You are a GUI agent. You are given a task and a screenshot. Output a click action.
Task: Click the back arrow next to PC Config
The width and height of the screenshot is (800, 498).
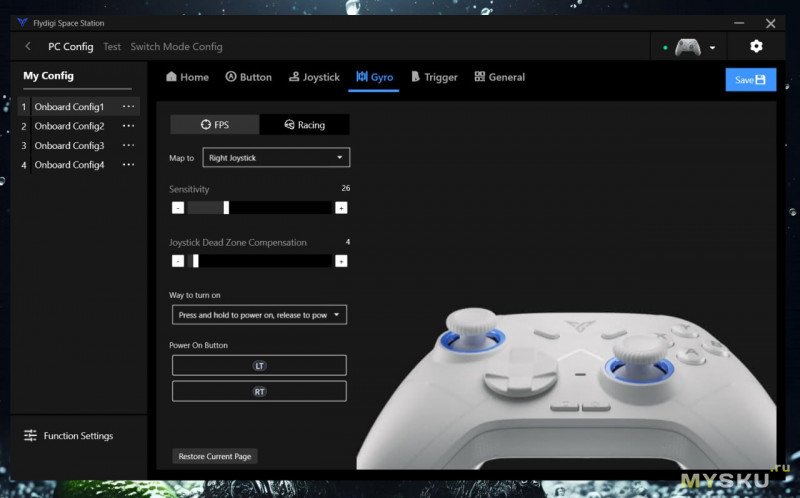28,47
